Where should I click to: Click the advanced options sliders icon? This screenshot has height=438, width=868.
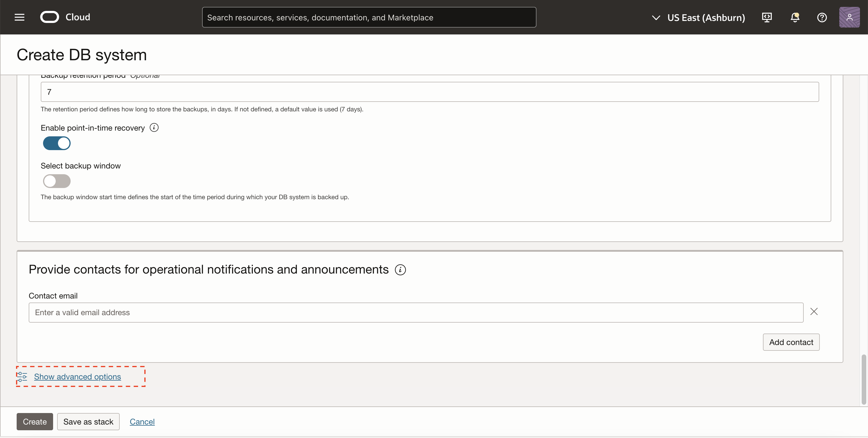tap(22, 376)
